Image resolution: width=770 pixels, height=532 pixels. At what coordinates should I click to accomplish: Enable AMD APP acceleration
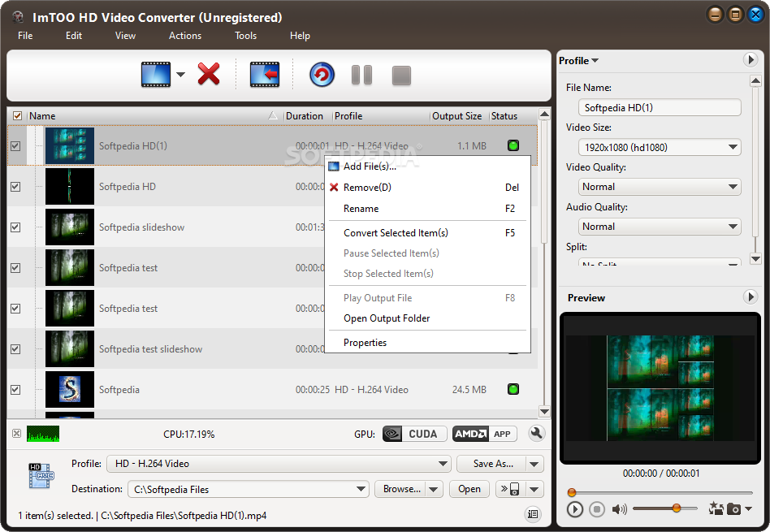point(484,434)
